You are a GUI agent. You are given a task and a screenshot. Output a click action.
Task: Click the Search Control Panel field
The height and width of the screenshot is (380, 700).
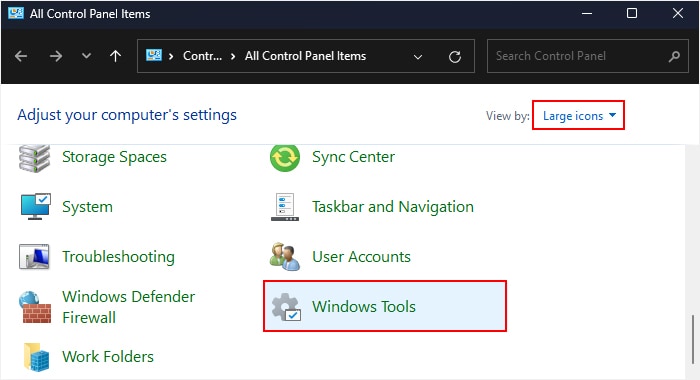588,56
